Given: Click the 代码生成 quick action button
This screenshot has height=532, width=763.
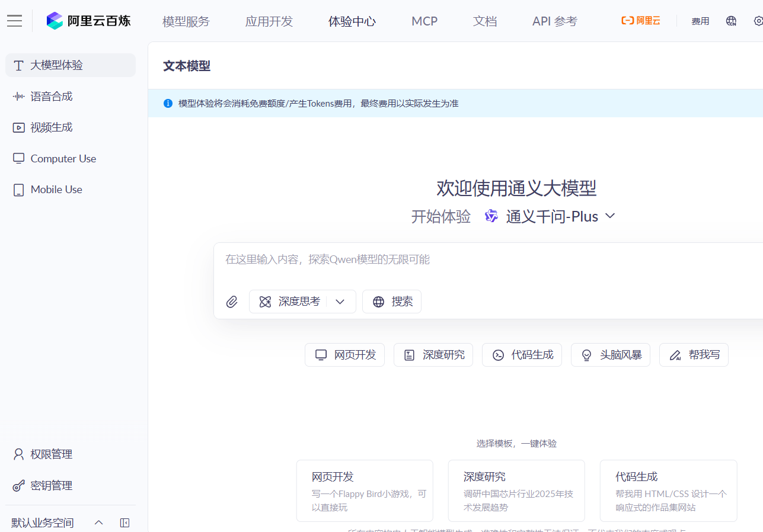Looking at the screenshot, I should (522, 354).
